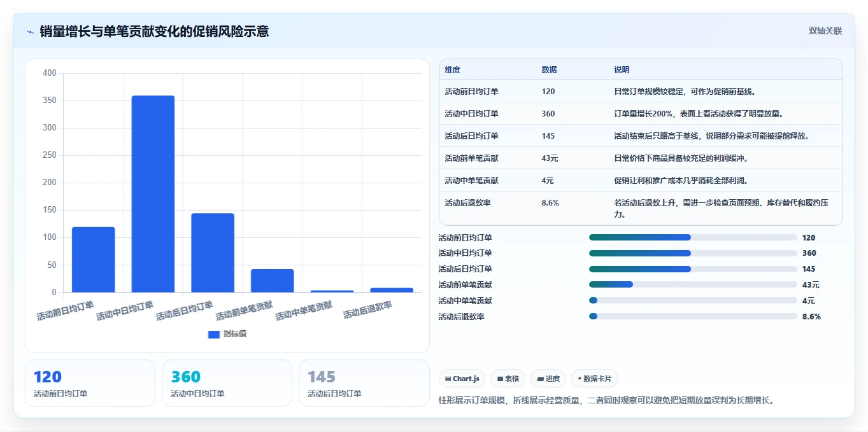Click the 数据卡片 pill tag
The image size is (868, 432).
(x=595, y=379)
